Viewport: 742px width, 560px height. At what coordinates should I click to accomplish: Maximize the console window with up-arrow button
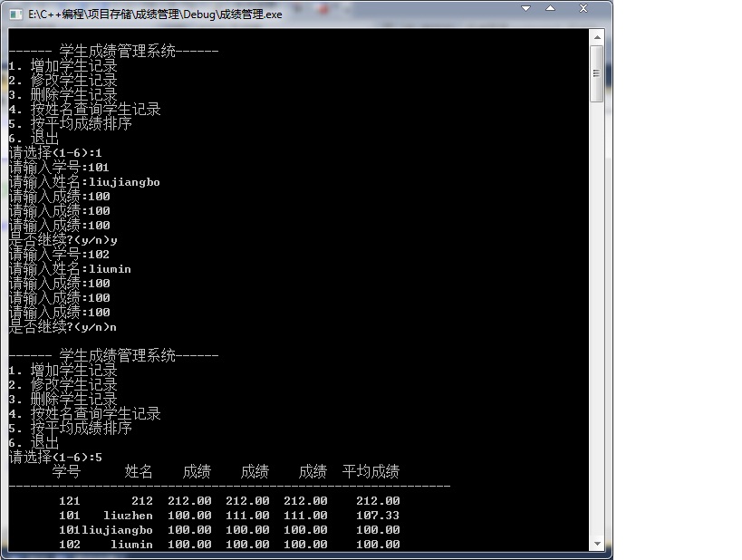(x=550, y=8)
